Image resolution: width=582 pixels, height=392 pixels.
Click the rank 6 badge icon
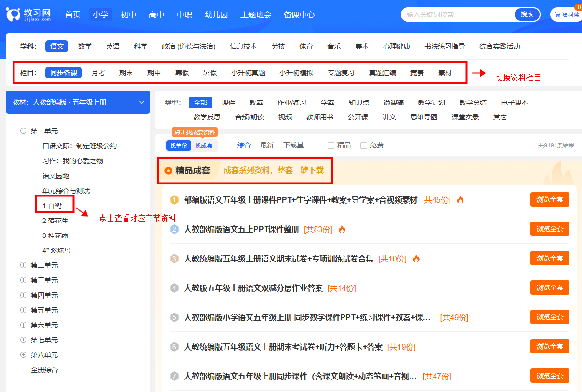(x=174, y=347)
